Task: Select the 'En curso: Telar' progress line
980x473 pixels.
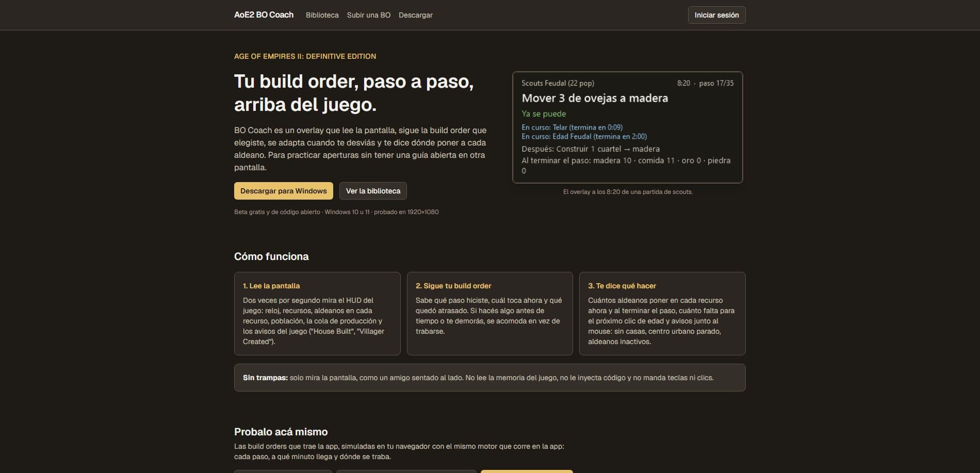Action: point(572,127)
